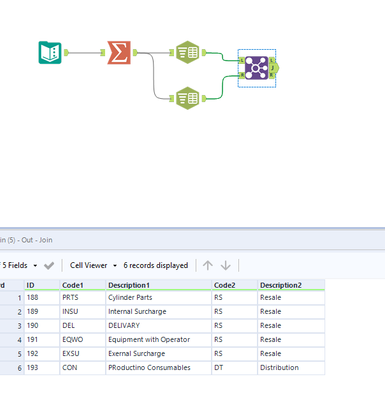This screenshot has height=400, width=385.
Task: Select the ID cell '191'
Action: (42, 339)
